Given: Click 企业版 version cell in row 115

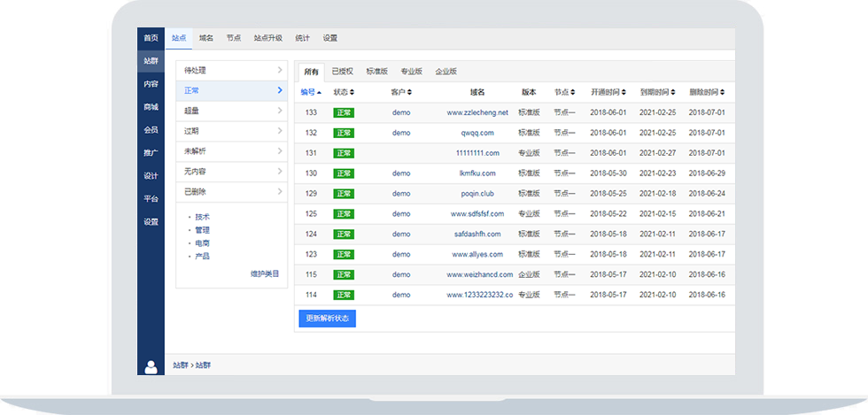Looking at the screenshot, I should coord(530,274).
